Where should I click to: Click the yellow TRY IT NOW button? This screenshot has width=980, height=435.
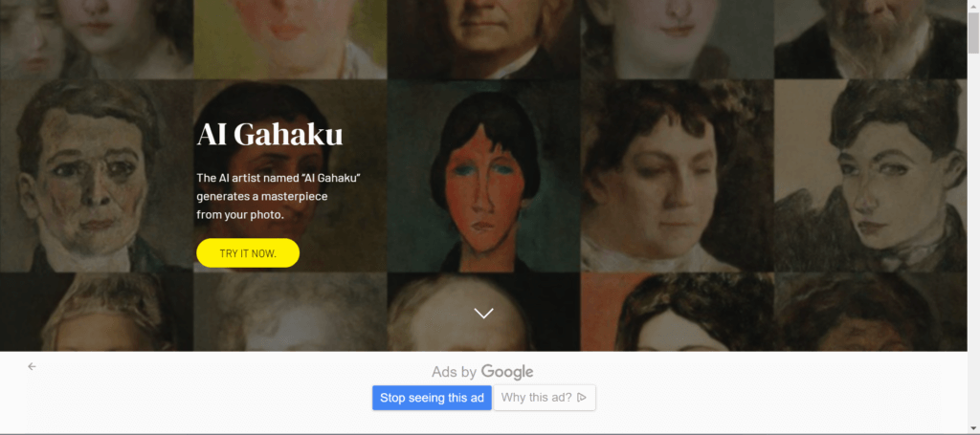pyautogui.click(x=248, y=253)
